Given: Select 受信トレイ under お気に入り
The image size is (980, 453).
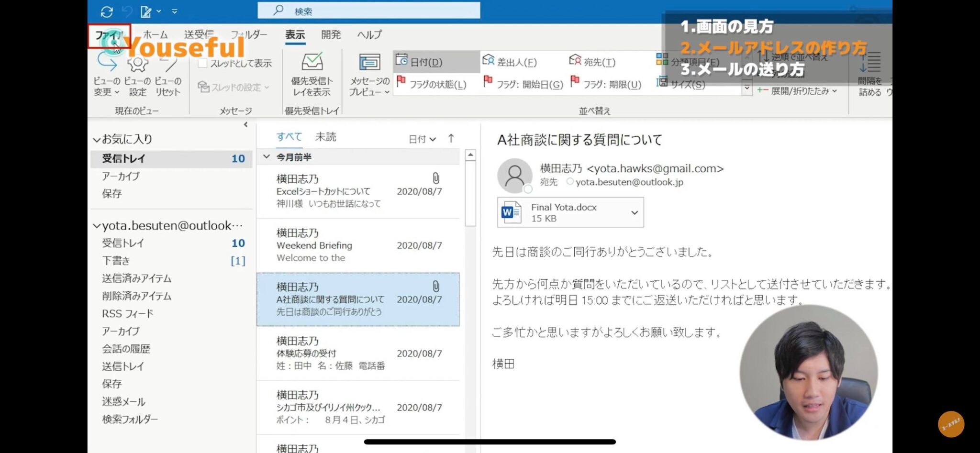Looking at the screenshot, I should [171, 159].
